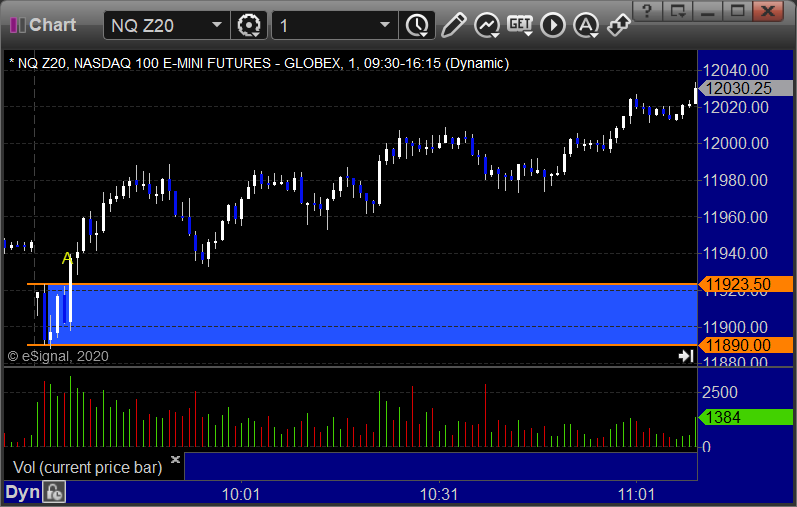This screenshot has height=507, width=797.
Task: Click the help question mark button
Action: (647, 11)
